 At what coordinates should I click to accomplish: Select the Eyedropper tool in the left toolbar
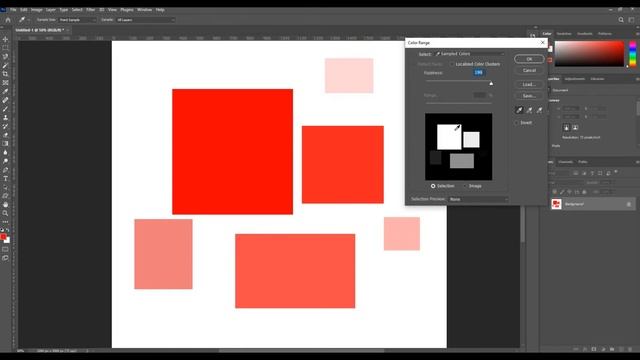pyautogui.click(x=5, y=91)
